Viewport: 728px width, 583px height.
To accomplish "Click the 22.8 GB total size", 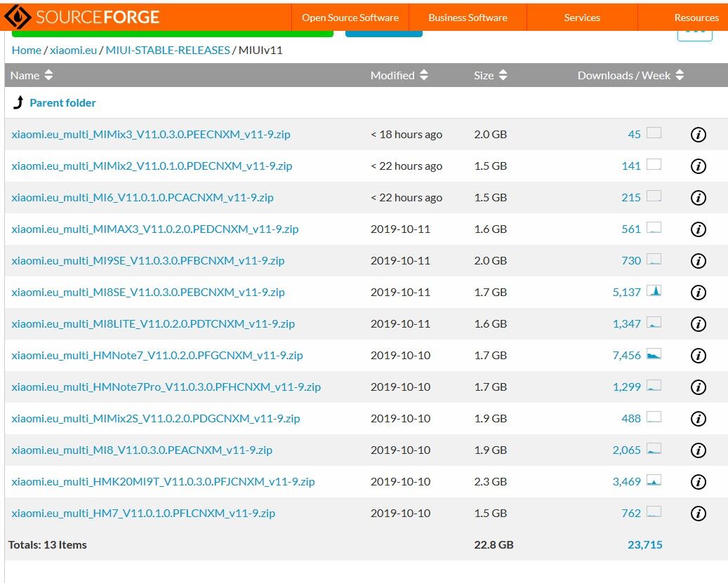I will 494,544.
